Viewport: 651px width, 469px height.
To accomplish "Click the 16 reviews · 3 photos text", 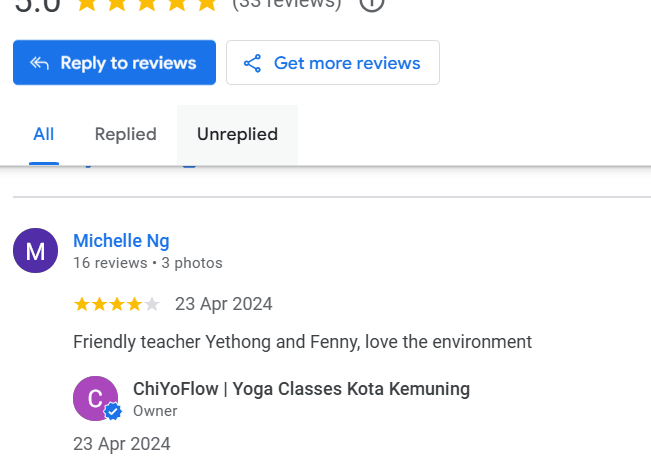I will (148, 263).
